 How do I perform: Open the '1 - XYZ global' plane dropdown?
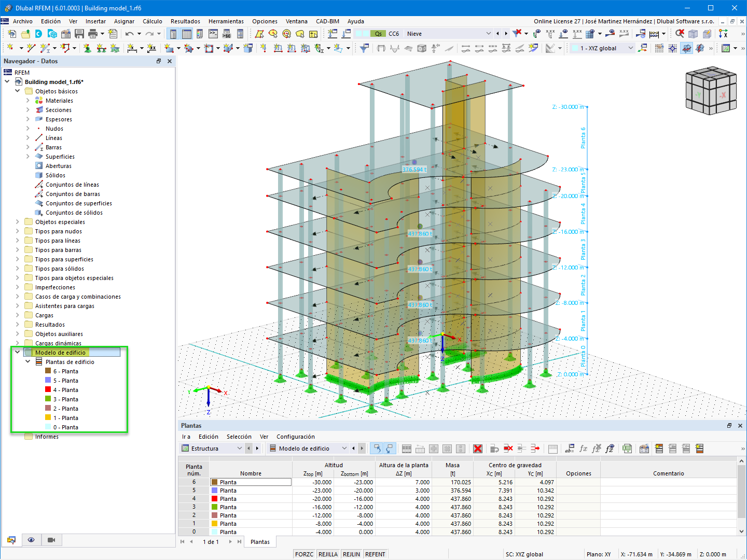point(631,48)
